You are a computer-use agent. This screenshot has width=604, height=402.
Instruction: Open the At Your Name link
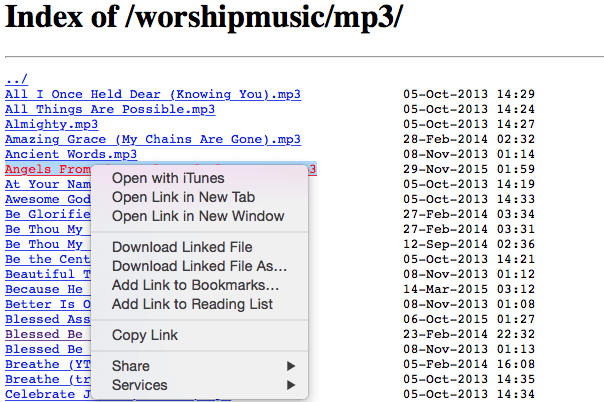[48, 184]
